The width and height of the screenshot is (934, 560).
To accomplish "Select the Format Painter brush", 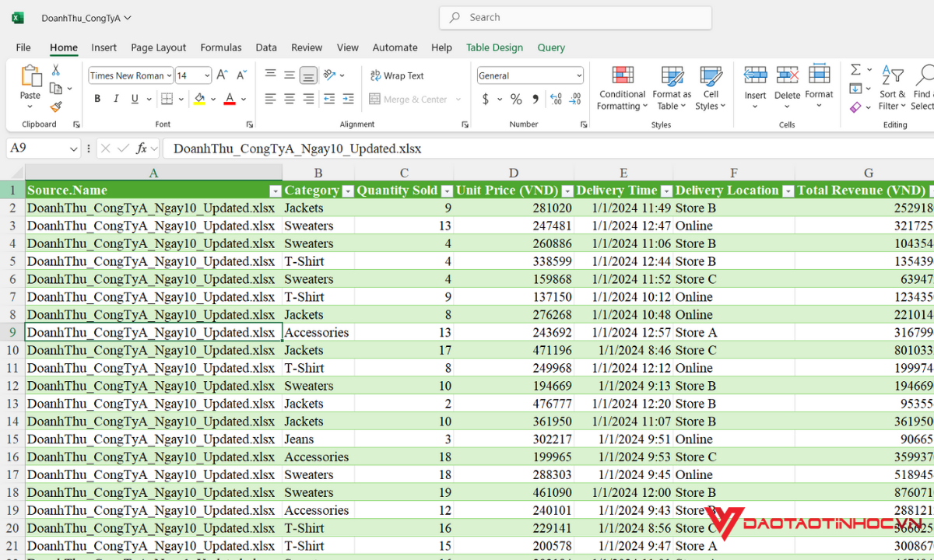I will (x=56, y=107).
